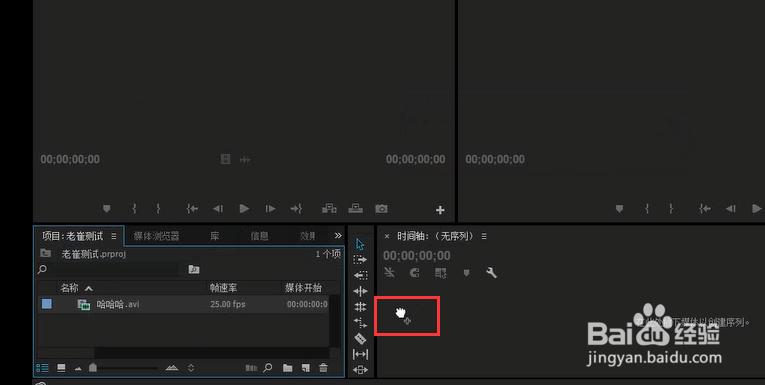The height and width of the screenshot is (385, 765).
Task: Select the Track Select Backward tool
Action: 360,275
